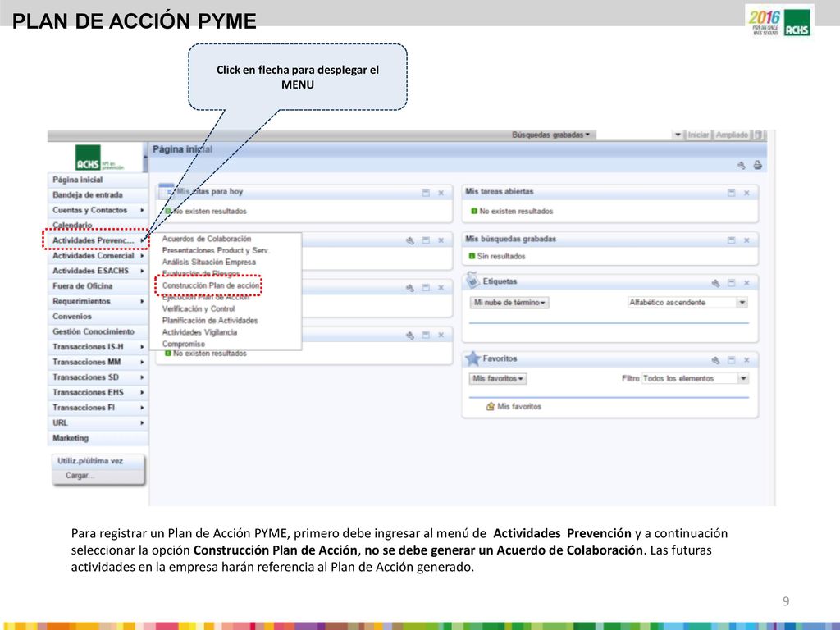Viewport: 840px width, 630px height.
Task: Select Análisis Situación Empresa
Action: [x=209, y=262]
